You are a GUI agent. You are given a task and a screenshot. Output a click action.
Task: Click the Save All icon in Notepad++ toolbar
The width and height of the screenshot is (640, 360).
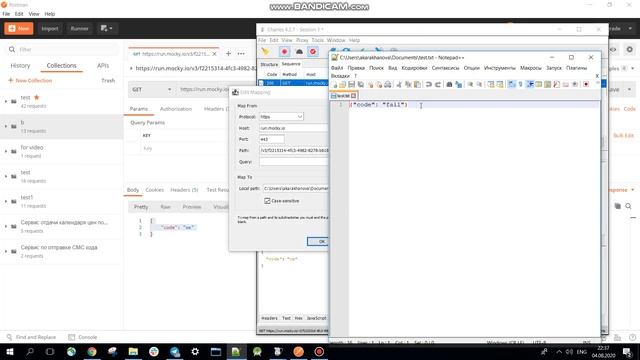point(361,84)
